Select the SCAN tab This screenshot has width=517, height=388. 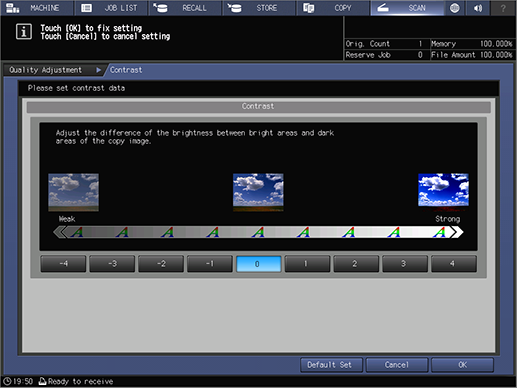coord(407,8)
